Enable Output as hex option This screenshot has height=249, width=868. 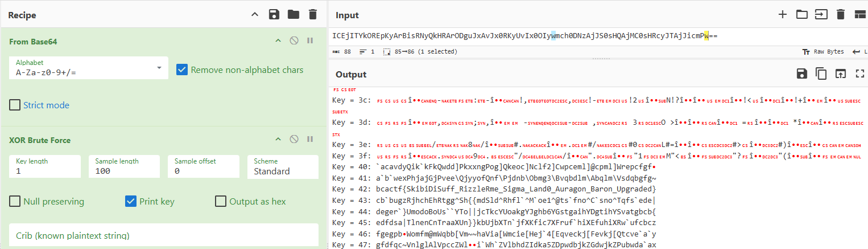click(x=221, y=201)
